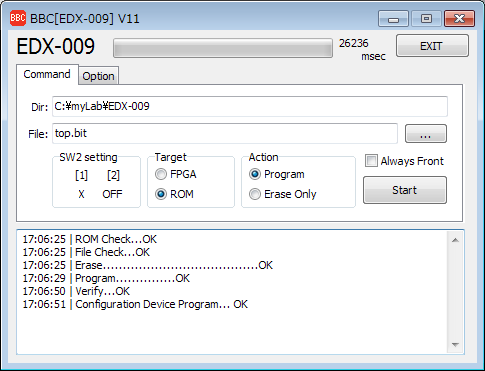Switch to the Option tab
Viewport: 485px width, 371px height.
98,76
